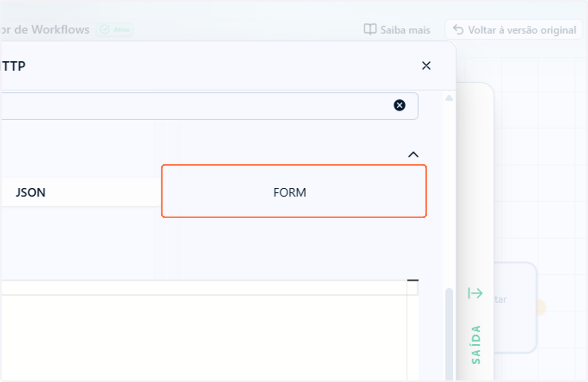Click Voltar à versão original button
The width and height of the screenshot is (588, 382).
click(x=514, y=30)
